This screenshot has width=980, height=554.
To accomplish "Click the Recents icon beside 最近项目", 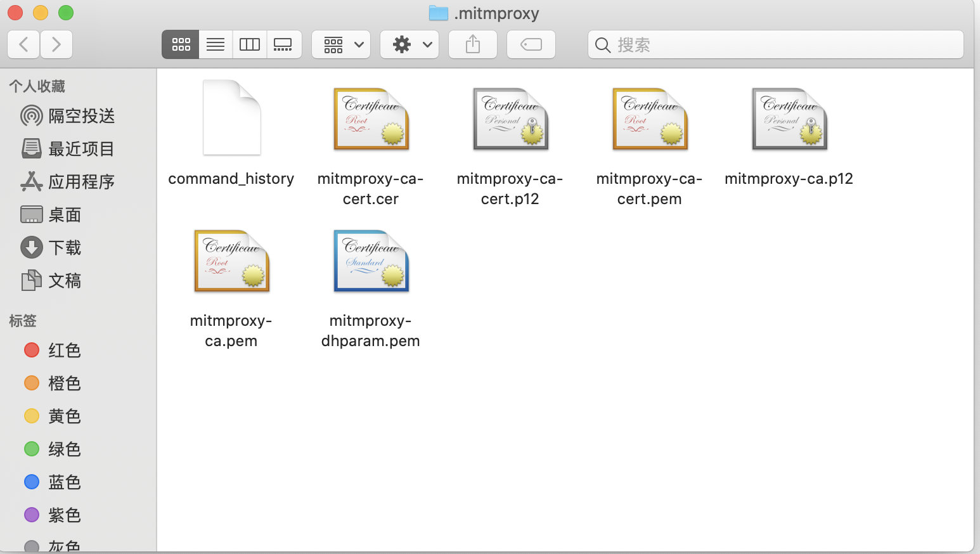I will 32,149.
